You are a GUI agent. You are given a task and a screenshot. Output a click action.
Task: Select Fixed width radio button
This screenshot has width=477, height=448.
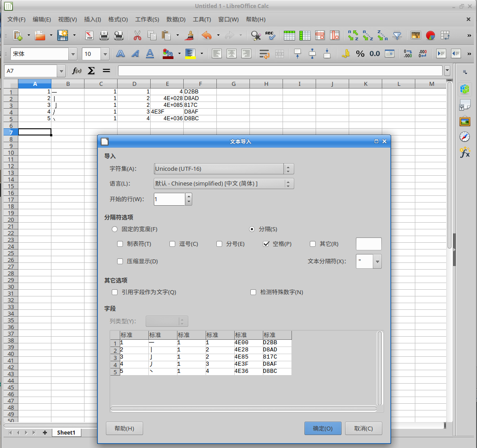click(x=114, y=229)
